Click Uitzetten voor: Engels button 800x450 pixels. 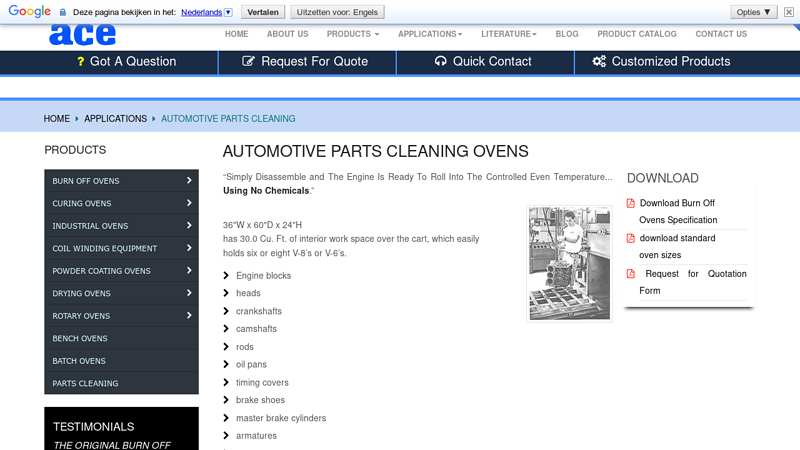(x=337, y=12)
